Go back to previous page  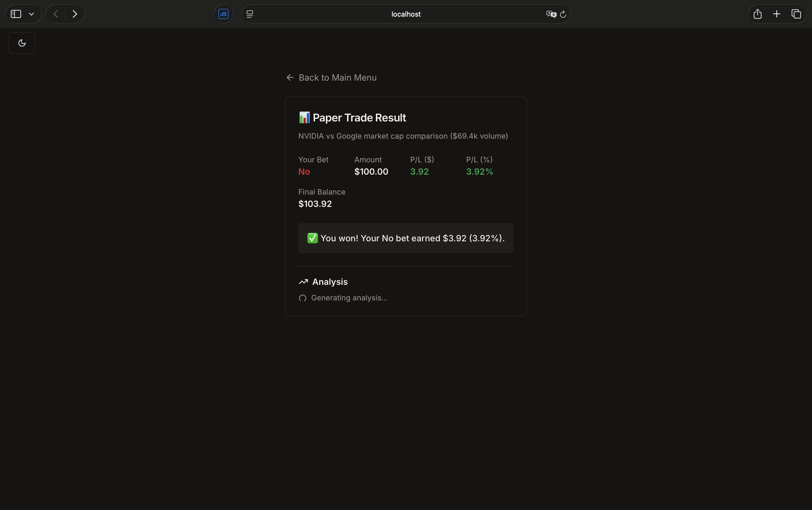(56, 14)
